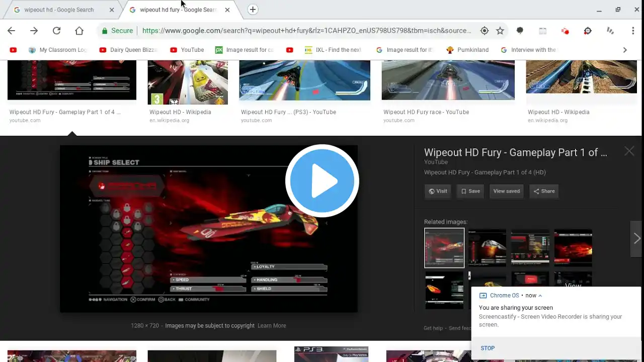Image resolution: width=644 pixels, height=362 pixels.
Task: Close the 'wipeout hd - Google Search' tab
Action: pos(112,10)
